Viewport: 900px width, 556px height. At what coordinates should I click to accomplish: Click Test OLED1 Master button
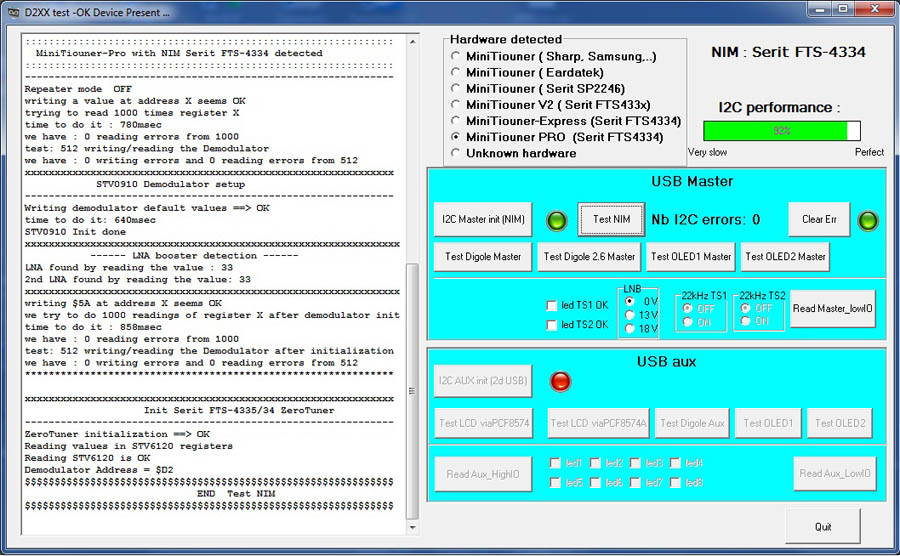(690, 256)
